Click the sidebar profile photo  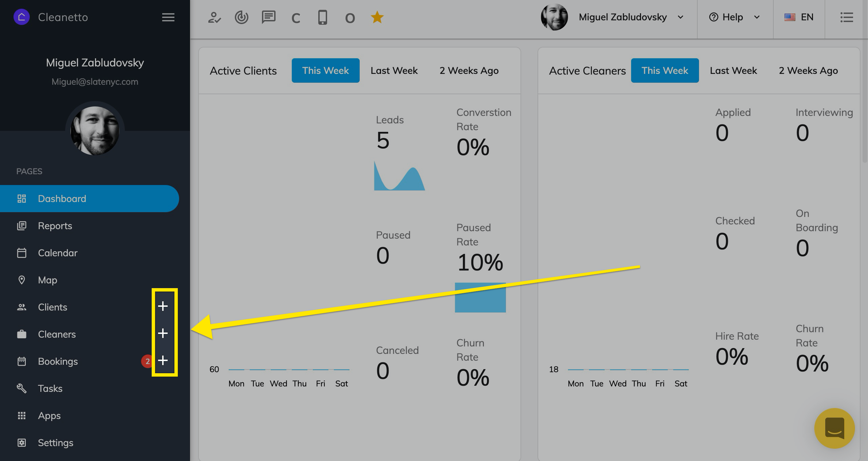pyautogui.click(x=95, y=131)
